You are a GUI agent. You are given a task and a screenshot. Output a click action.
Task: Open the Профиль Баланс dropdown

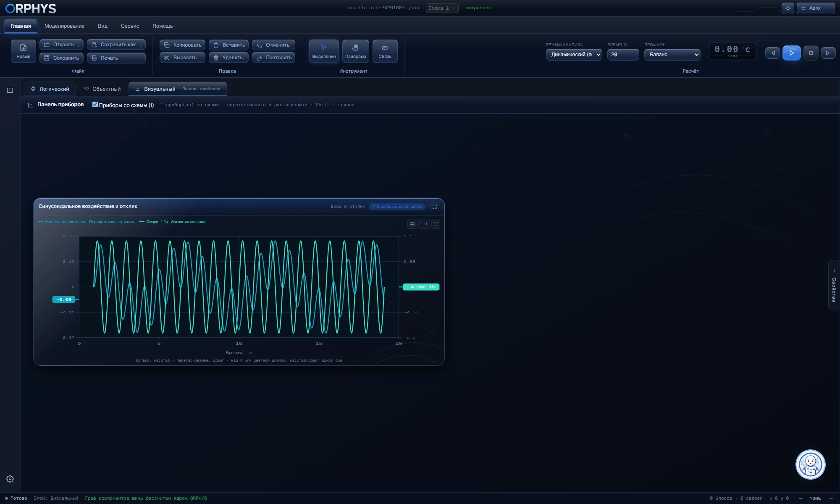click(672, 55)
